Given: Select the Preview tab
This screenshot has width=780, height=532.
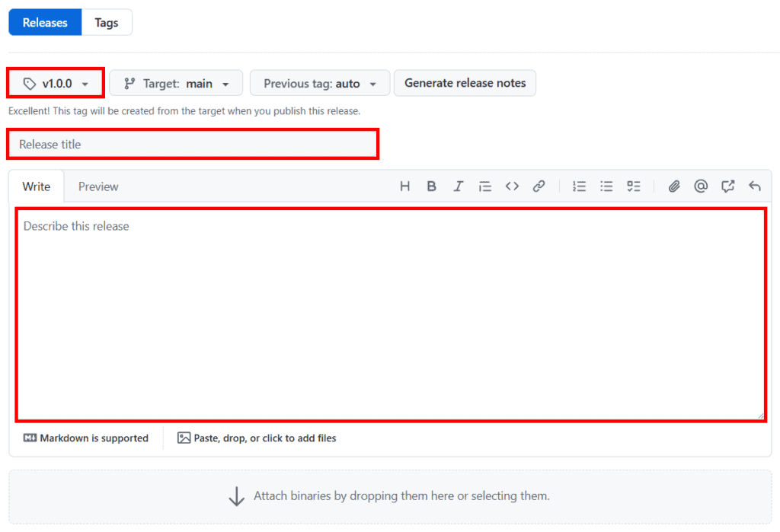Looking at the screenshot, I should coord(98,186).
